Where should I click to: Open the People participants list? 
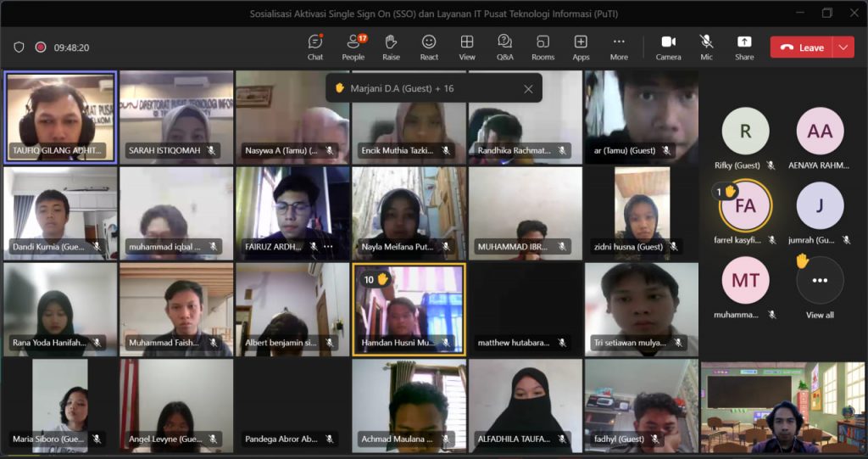[353, 47]
